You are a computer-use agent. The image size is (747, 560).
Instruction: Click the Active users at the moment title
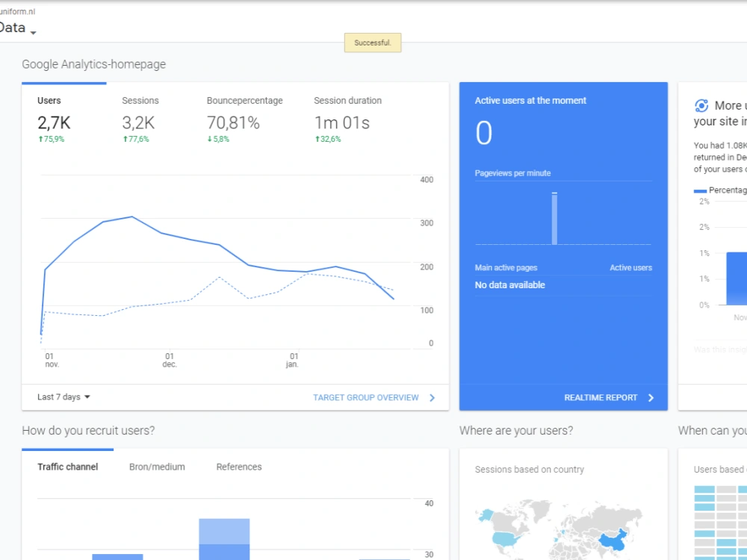[530, 101]
